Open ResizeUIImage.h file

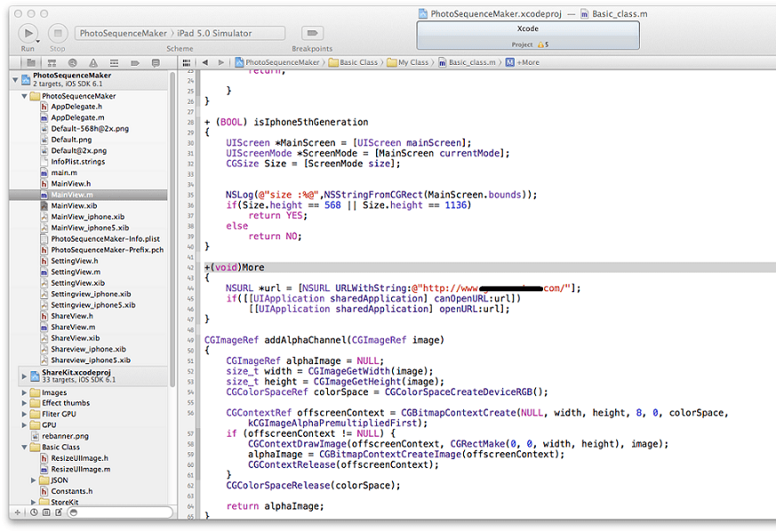click(x=79, y=458)
